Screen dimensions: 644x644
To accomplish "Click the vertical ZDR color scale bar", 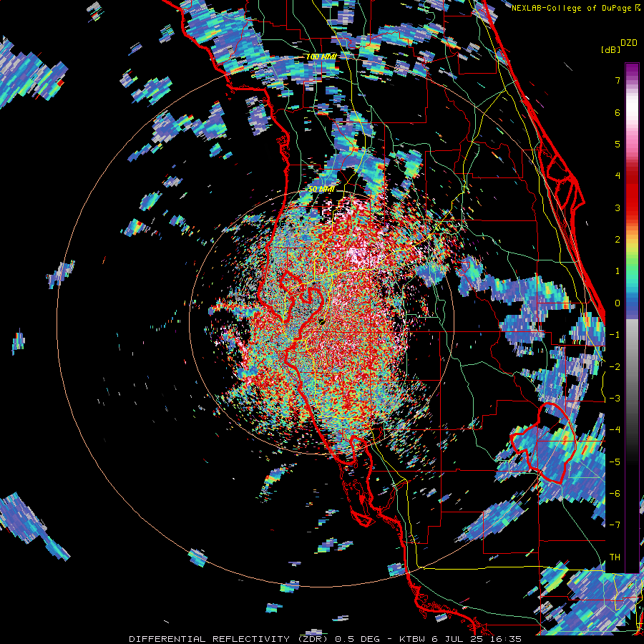I will click(632, 318).
